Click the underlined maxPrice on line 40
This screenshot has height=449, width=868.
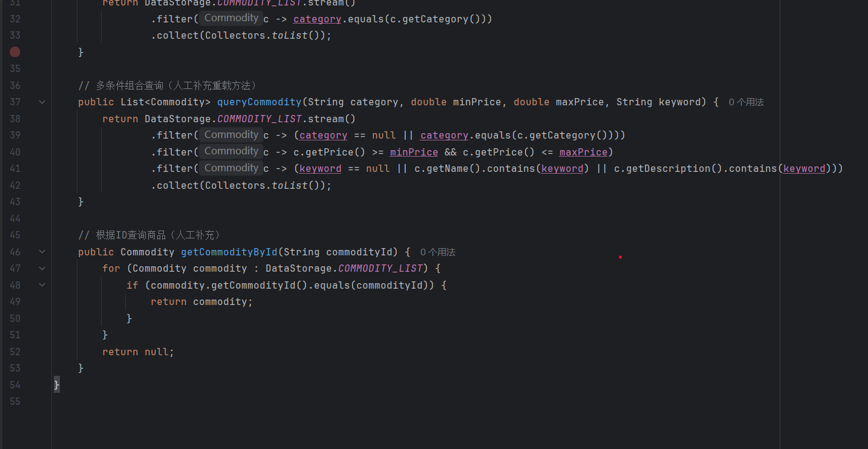(583, 152)
